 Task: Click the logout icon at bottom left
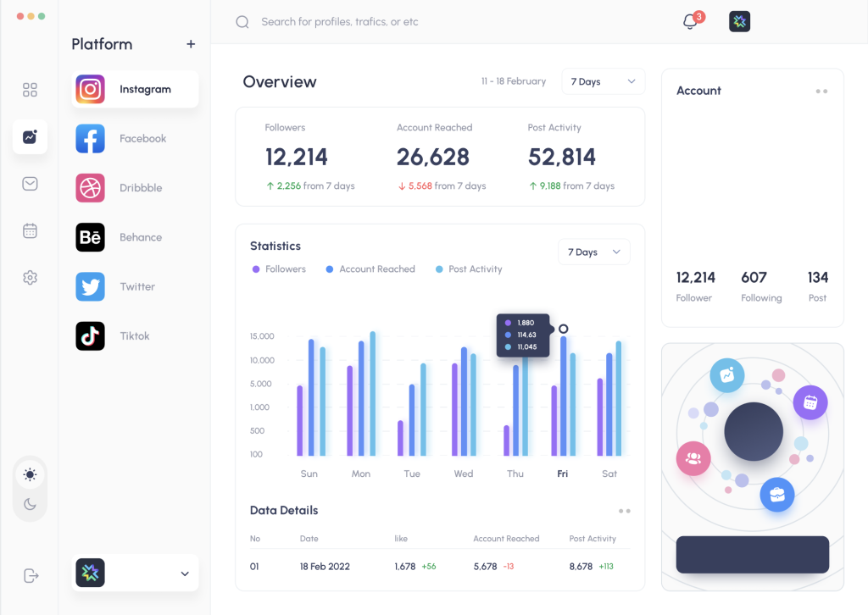point(31,576)
